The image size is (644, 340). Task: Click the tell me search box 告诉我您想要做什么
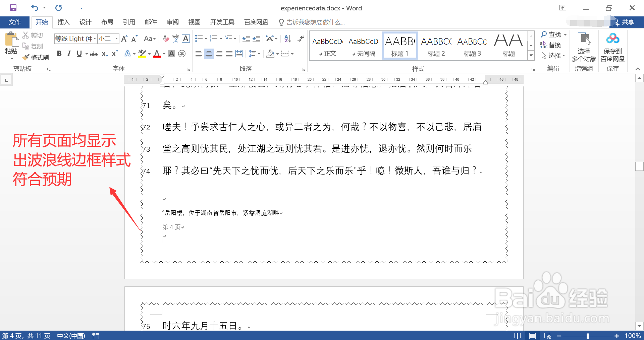[312, 22]
